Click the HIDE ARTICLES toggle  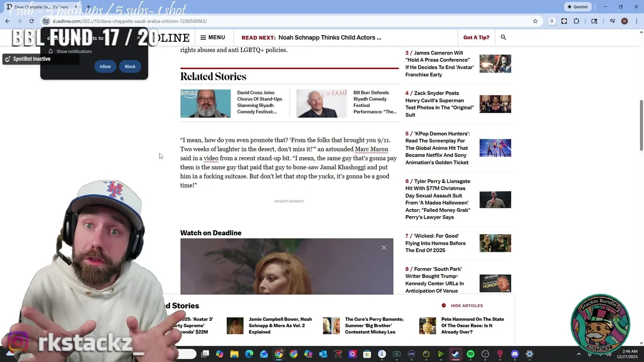click(462, 306)
